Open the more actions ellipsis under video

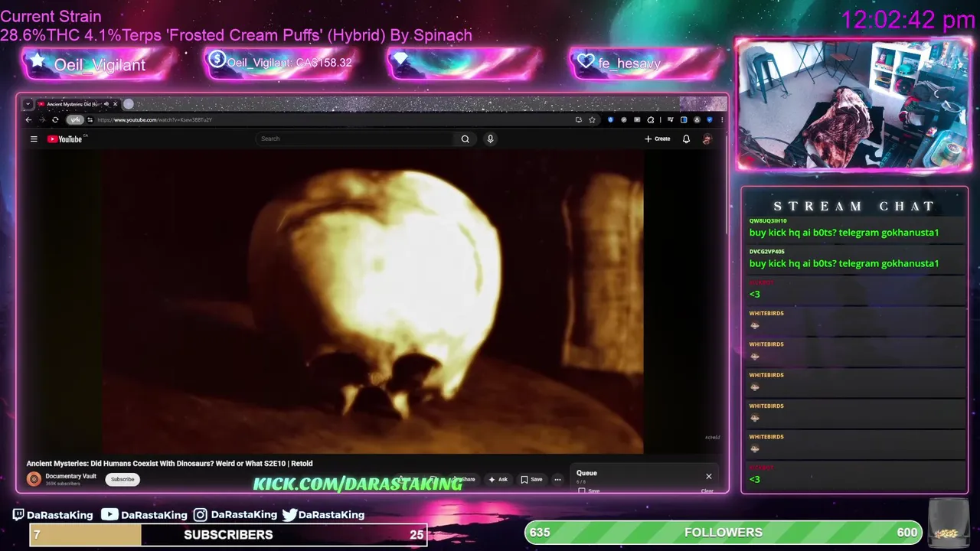pos(557,479)
